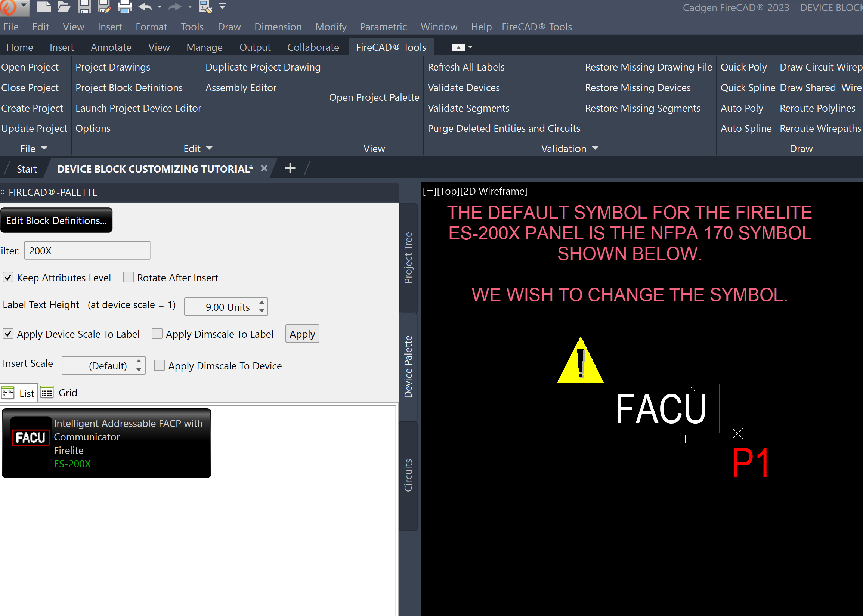Open the application menu dropdown arrow beside logo
863x616 pixels.
pos(24,6)
